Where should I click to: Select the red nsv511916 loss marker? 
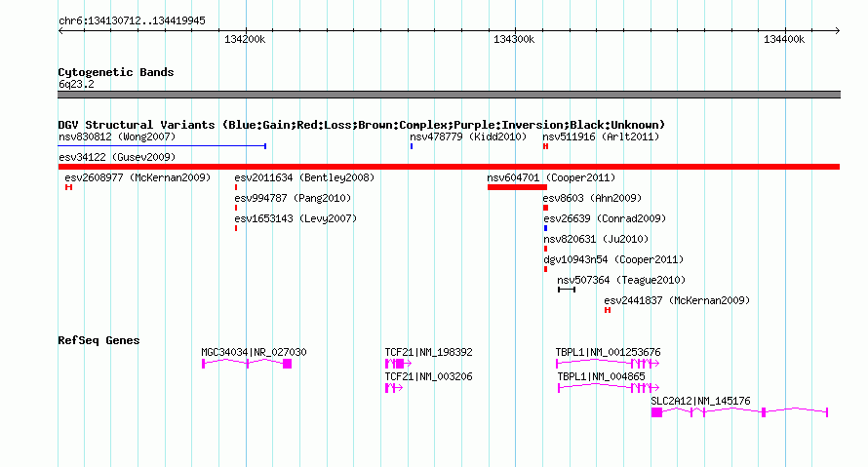pyautogui.click(x=545, y=146)
